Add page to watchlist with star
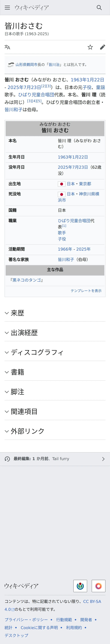This screenshot has width=110, height=644. (90, 47)
